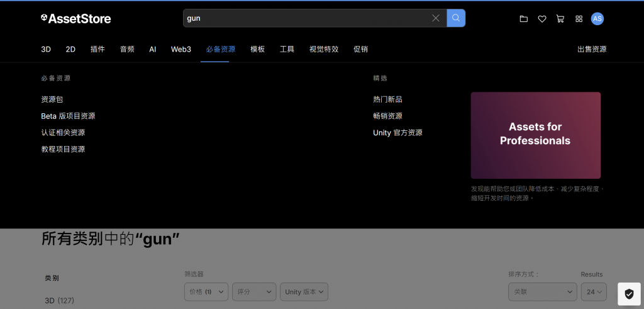This screenshot has height=309, width=644.
Task: Expand the Unity 版本 filter dropdown
Action: pyautogui.click(x=304, y=292)
